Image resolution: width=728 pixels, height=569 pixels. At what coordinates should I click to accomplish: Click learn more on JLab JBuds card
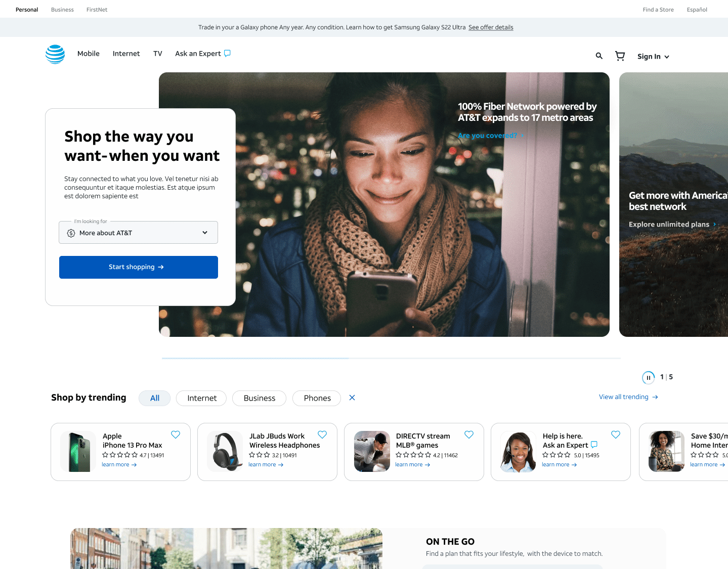(266, 464)
